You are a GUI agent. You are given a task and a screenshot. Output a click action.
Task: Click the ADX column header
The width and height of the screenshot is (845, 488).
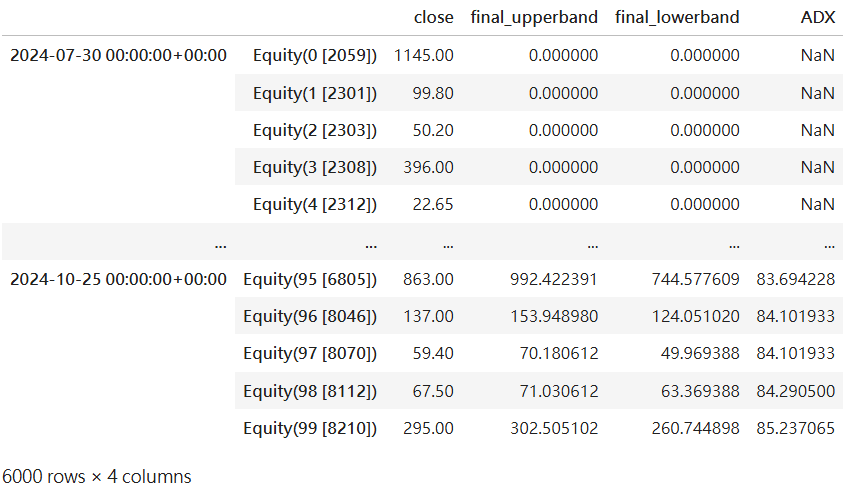[x=817, y=17]
